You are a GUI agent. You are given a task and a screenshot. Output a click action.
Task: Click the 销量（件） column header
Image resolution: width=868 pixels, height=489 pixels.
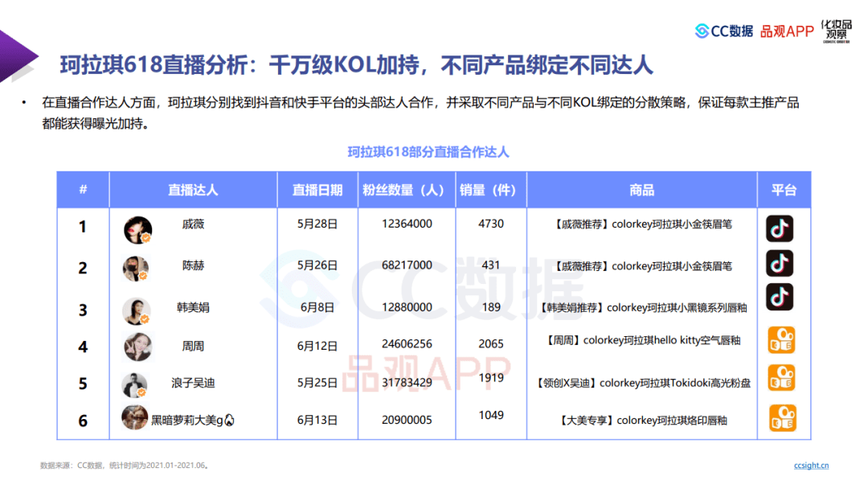click(x=490, y=191)
